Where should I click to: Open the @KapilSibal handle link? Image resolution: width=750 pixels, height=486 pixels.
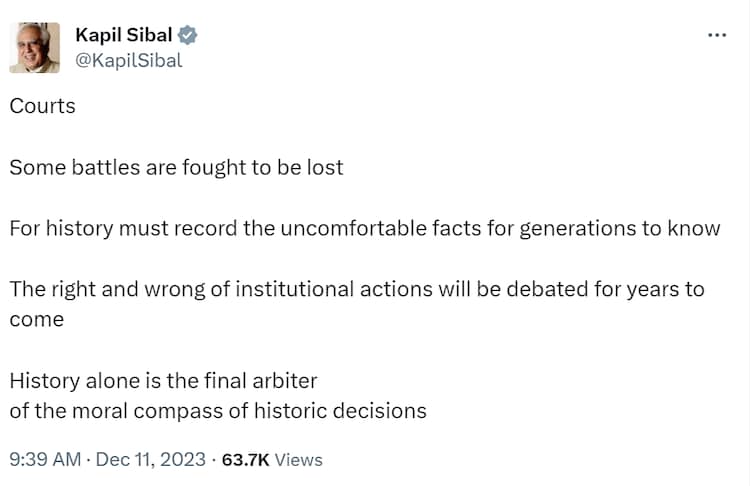click(128, 60)
